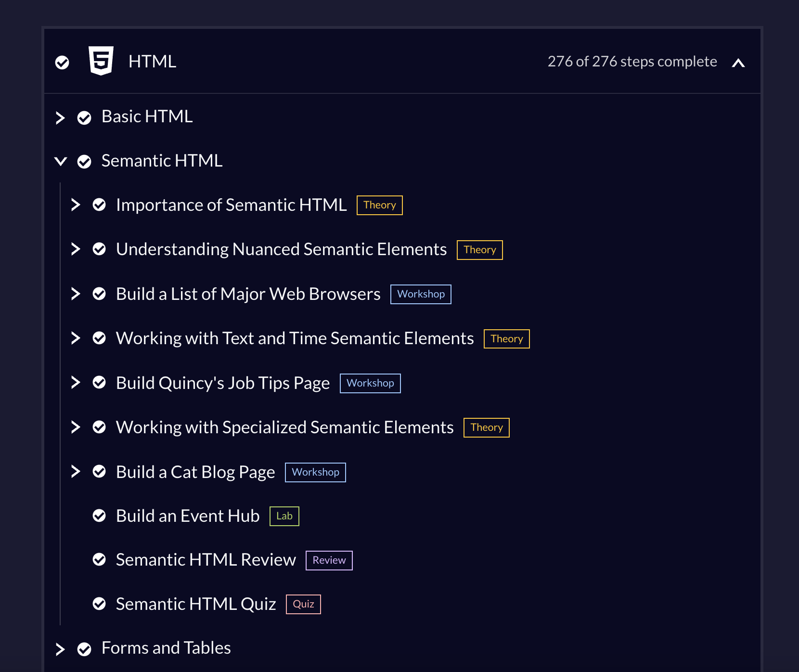Click Working with Specialized Semantic Elements title

[284, 427]
